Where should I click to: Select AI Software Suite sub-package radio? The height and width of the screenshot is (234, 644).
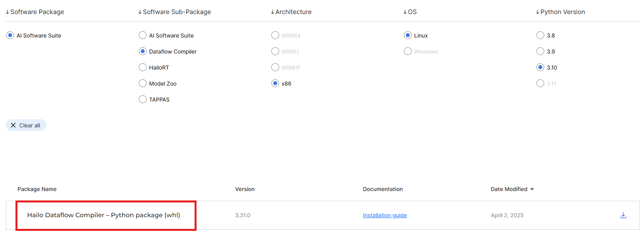pos(143,36)
